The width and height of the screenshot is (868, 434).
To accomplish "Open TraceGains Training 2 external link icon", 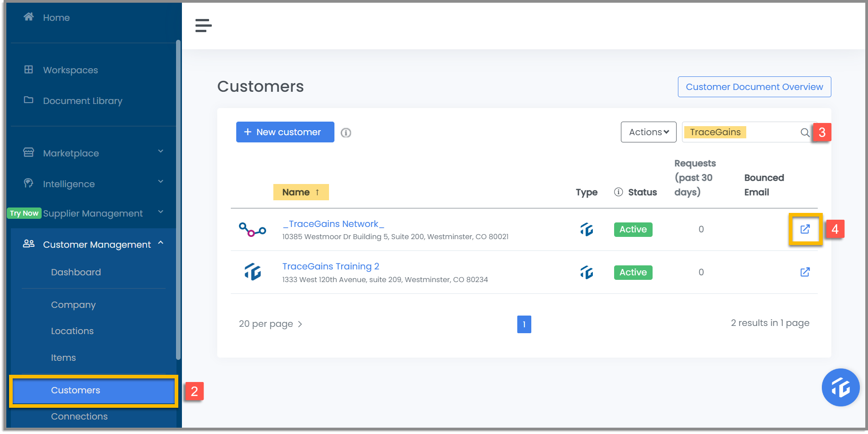I will [x=805, y=272].
